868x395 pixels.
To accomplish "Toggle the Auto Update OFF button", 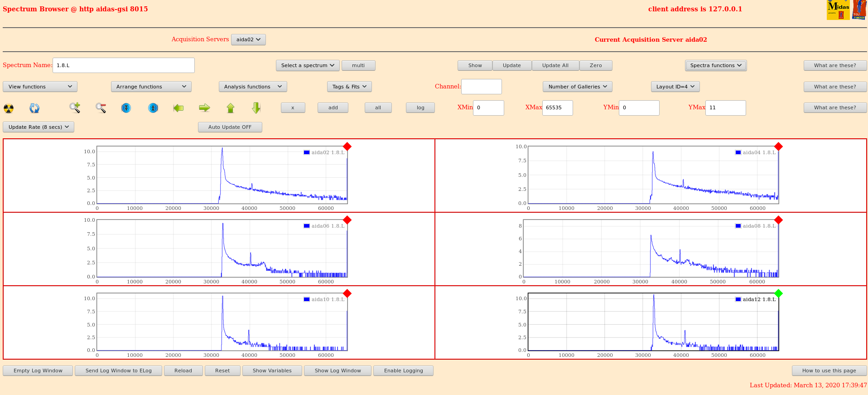I will tap(230, 127).
